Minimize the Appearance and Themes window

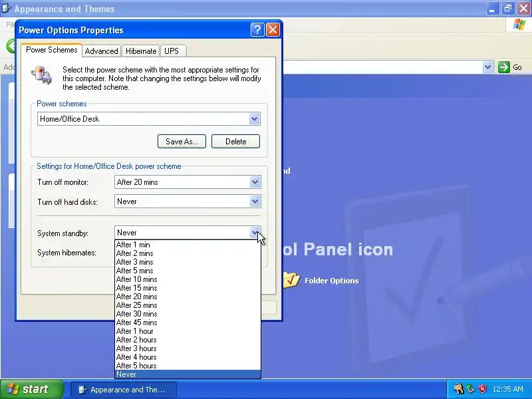[492, 9]
